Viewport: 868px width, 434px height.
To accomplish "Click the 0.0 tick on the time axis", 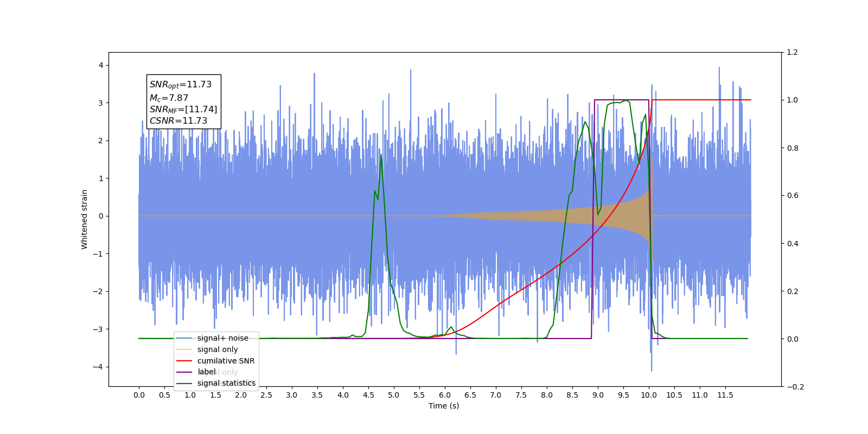I will pos(139,395).
